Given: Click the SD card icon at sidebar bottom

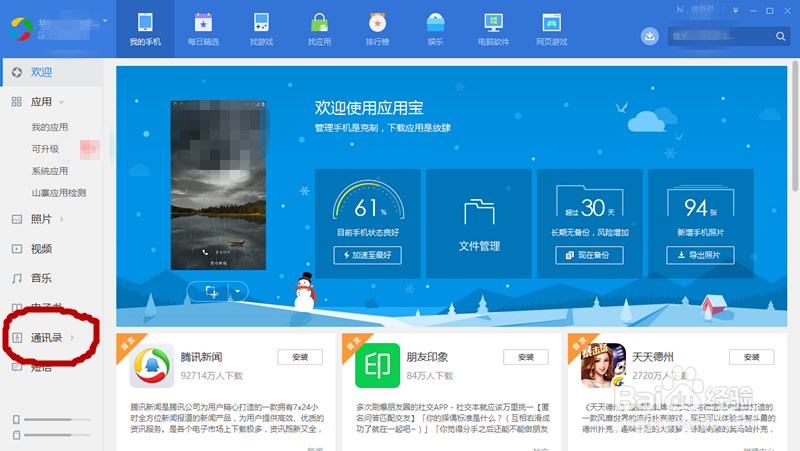Looking at the screenshot, I should click(16, 435).
